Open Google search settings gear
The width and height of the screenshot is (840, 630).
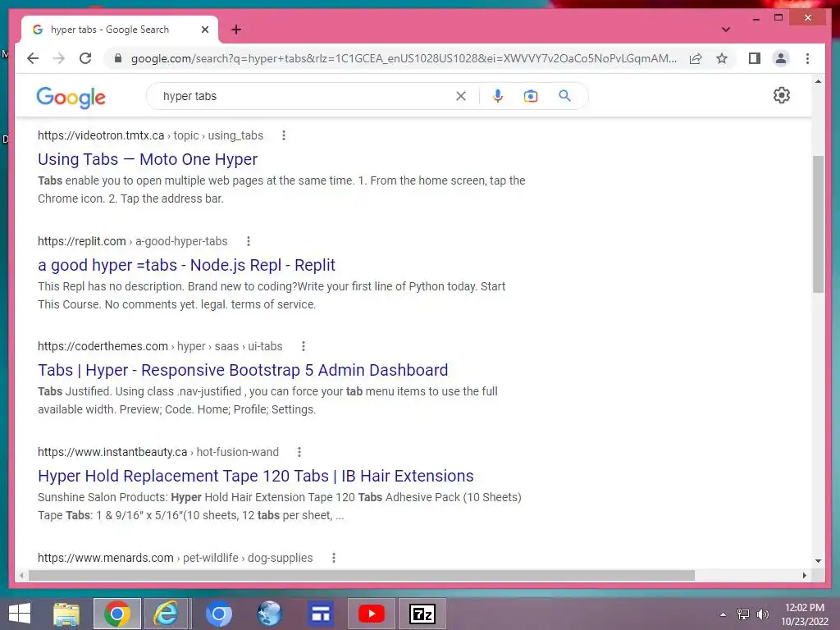pos(781,95)
